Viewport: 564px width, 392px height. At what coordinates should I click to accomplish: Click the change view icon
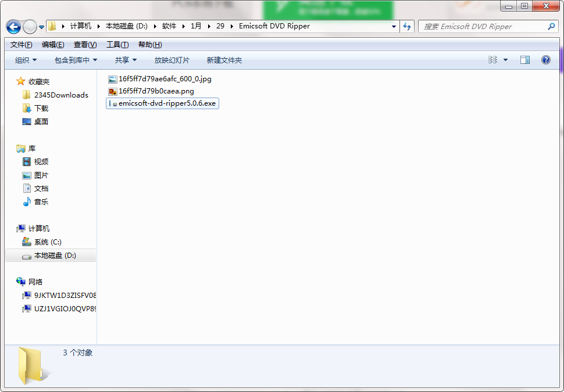pos(492,60)
